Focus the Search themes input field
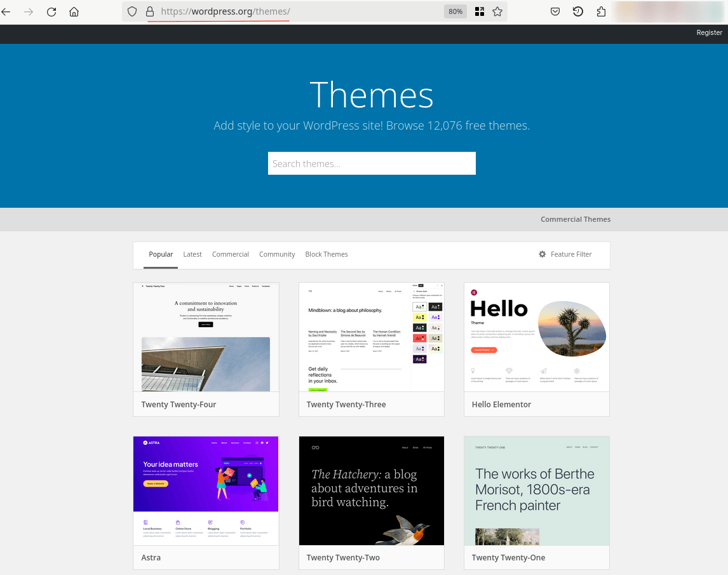Viewport: 728px width, 575px height. coord(372,163)
